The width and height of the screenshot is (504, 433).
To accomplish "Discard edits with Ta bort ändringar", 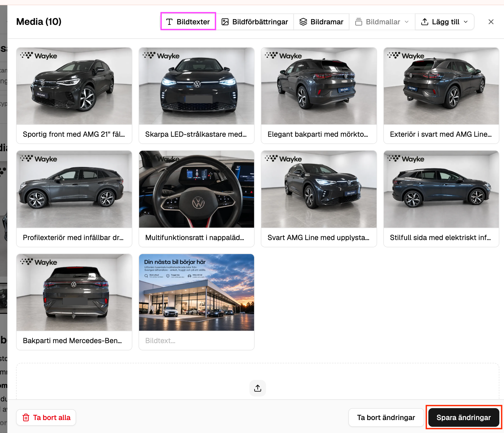I will (x=386, y=417).
